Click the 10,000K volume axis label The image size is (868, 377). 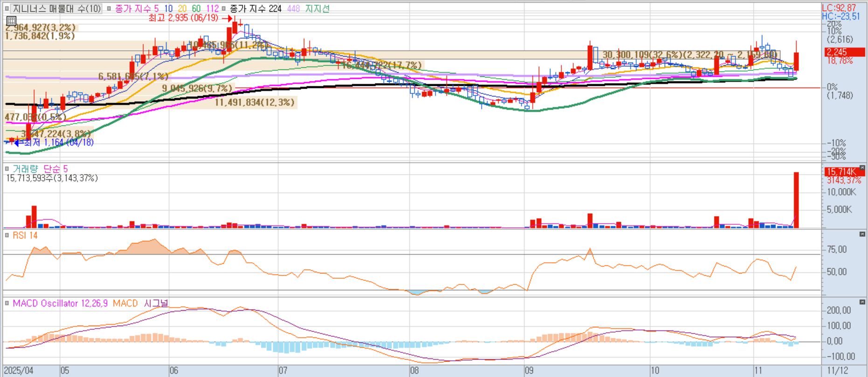pyautogui.click(x=841, y=192)
